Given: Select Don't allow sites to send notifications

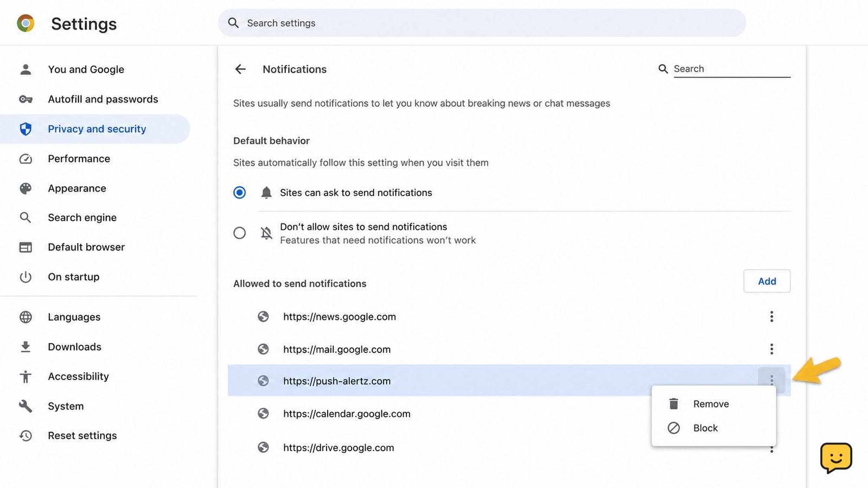Looking at the screenshot, I should click(x=239, y=233).
